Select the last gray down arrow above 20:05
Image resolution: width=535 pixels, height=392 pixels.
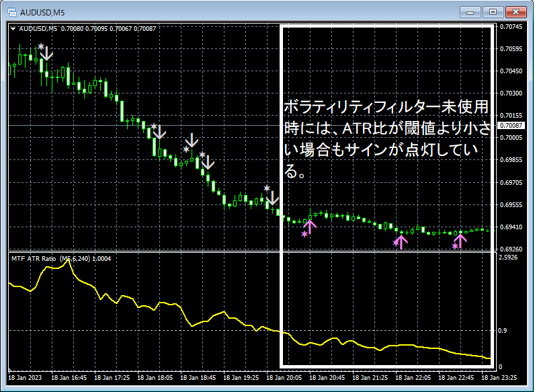272,198
